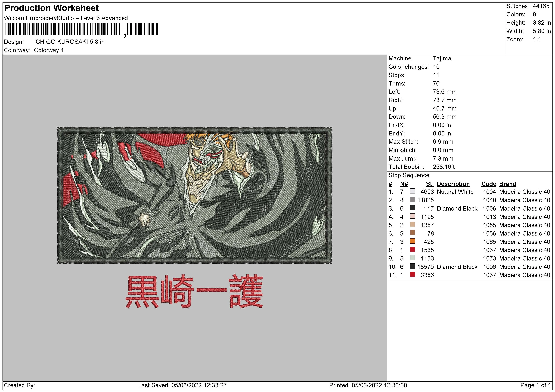Click the 'Production Worksheet' title
This screenshot has width=555, height=392.
pyautogui.click(x=52, y=8)
